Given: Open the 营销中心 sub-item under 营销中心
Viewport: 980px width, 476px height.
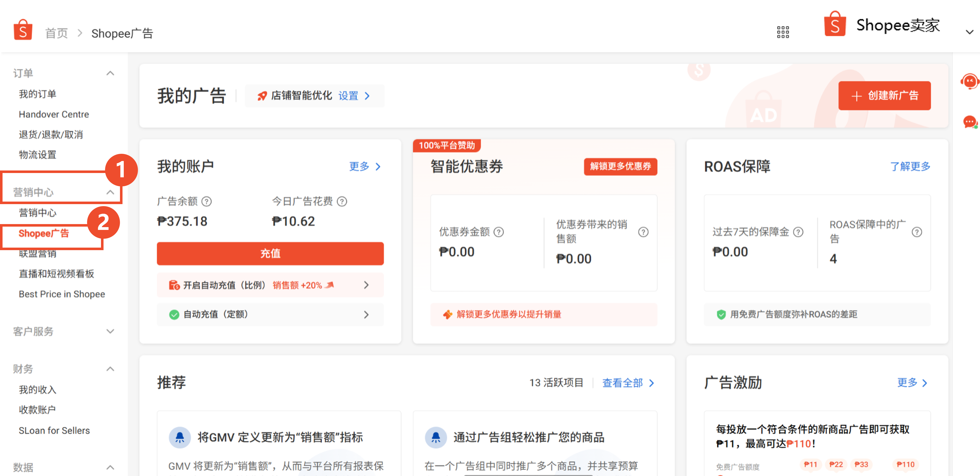Looking at the screenshot, I should pos(38,212).
